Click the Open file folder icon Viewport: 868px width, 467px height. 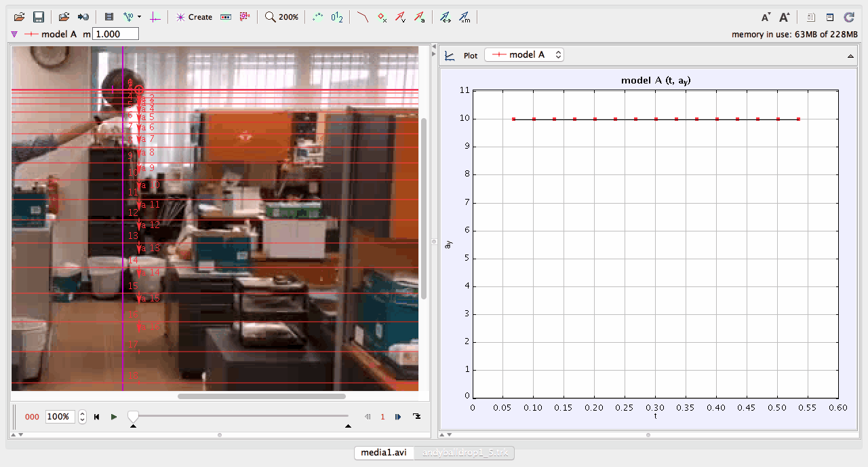tap(20, 17)
